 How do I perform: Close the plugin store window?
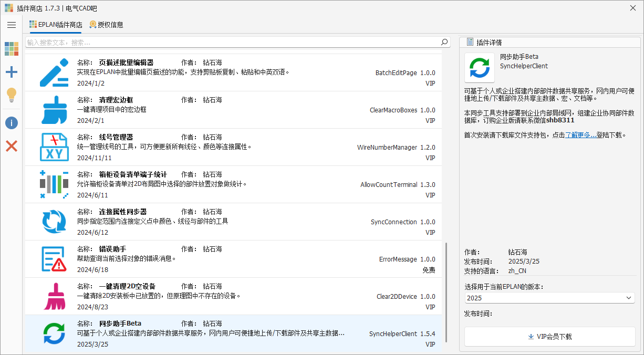click(632, 8)
